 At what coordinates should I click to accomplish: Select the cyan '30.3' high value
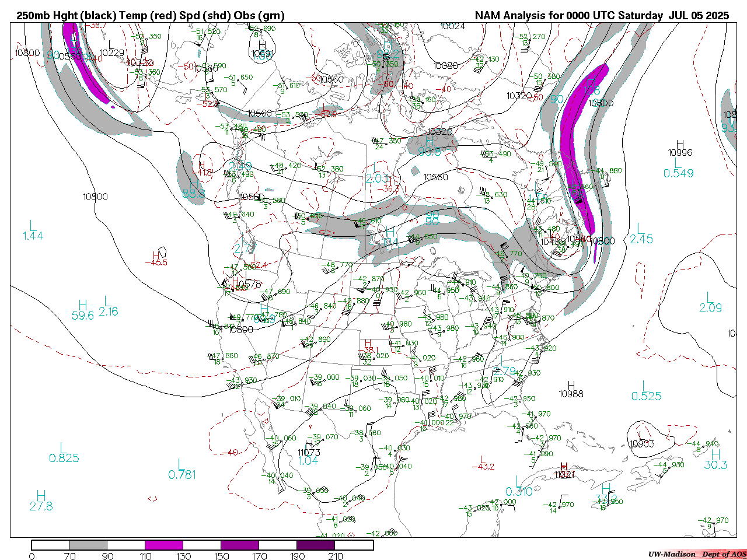point(715,465)
